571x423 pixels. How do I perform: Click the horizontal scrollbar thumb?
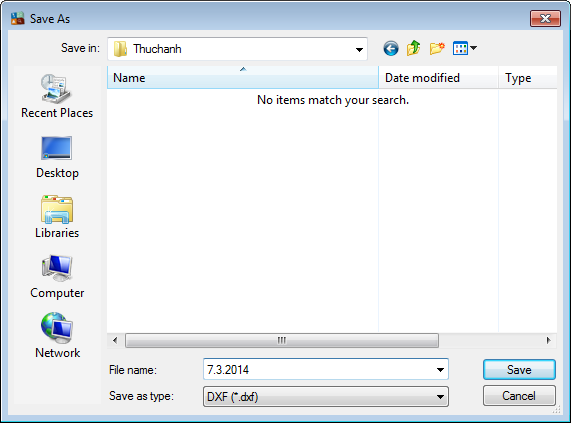282,341
